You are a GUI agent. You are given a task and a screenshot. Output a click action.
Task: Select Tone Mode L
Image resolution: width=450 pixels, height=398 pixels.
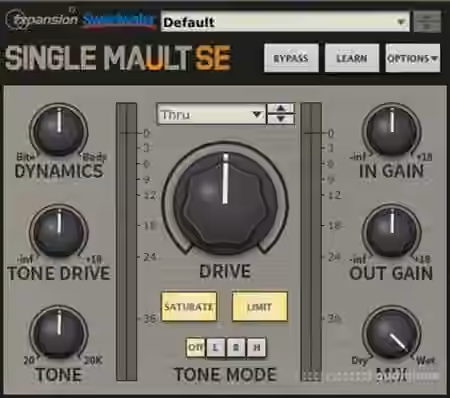pyautogui.click(x=216, y=347)
